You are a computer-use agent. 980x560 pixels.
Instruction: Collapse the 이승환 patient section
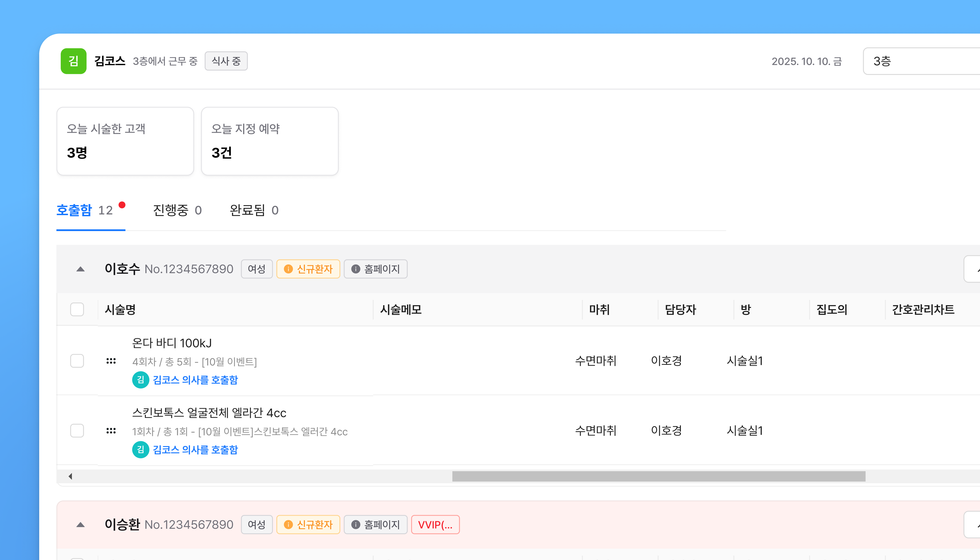click(80, 525)
